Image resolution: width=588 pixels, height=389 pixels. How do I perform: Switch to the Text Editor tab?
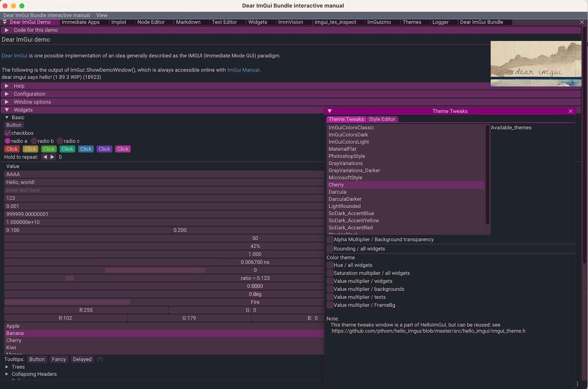click(x=224, y=22)
